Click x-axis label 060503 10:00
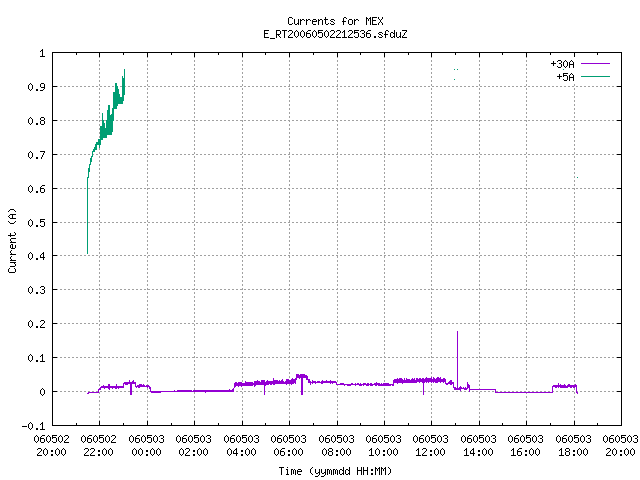Viewport: 640px width, 480px height. click(x=384, y=446)
